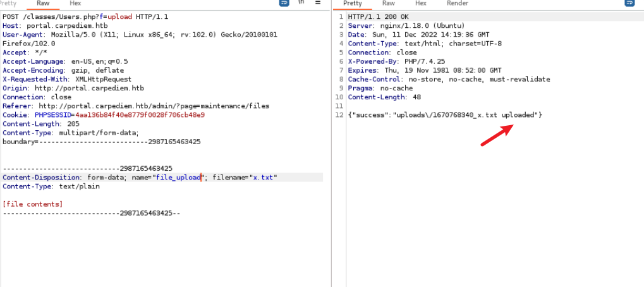Click the closing boundary line ending with --

(91, 213)
